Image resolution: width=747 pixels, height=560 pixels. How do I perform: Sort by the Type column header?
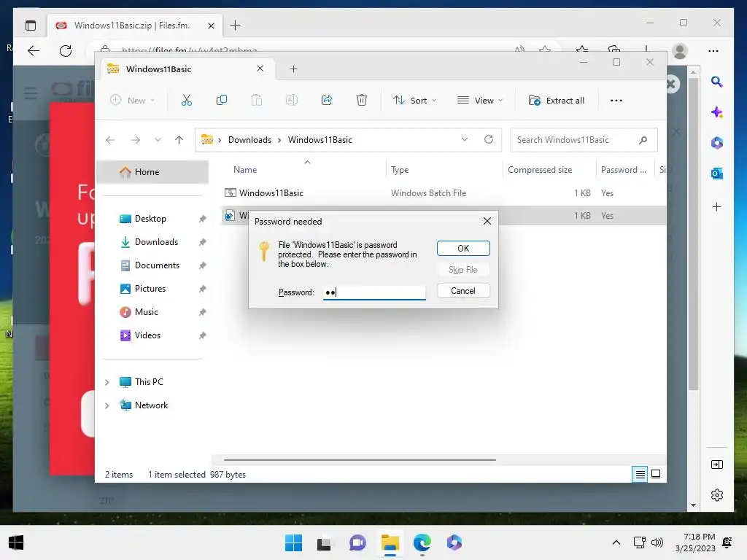coord(400,169)
